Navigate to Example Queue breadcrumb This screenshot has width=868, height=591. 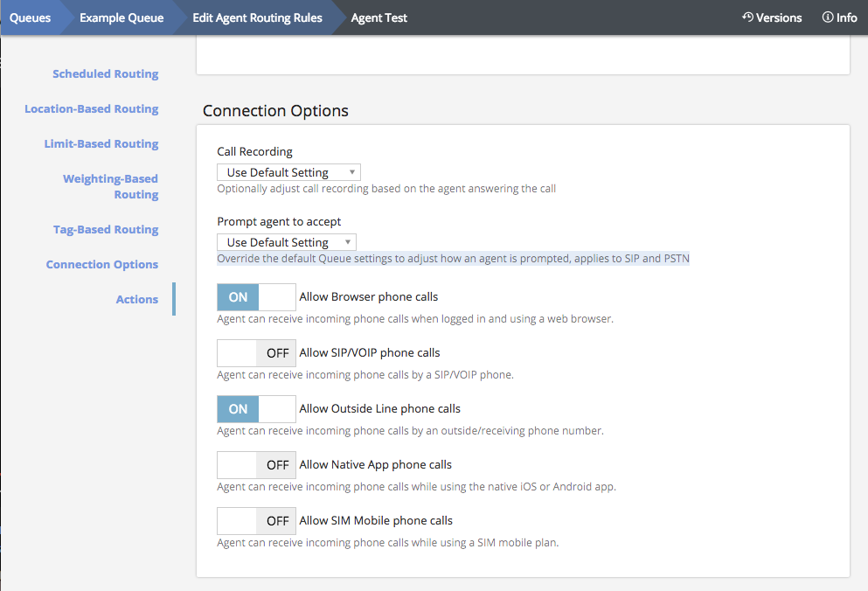click(x=122, y=17)
